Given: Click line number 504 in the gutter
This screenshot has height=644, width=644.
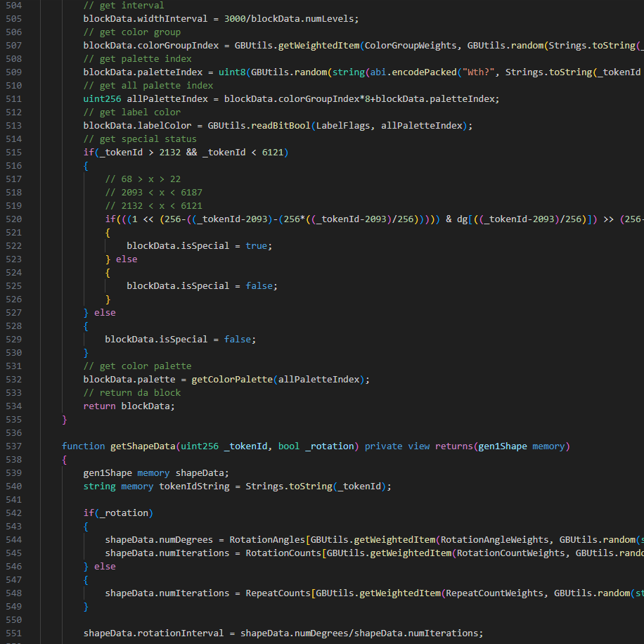Looking at the screenshot, I should 13,6.
